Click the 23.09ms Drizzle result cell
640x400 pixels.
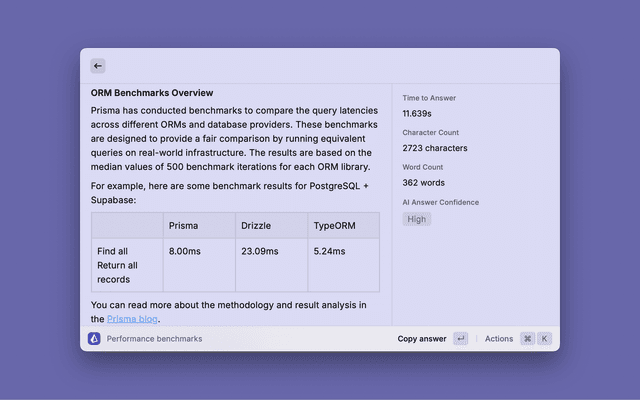pyautogui.click(x=259, y=251)
